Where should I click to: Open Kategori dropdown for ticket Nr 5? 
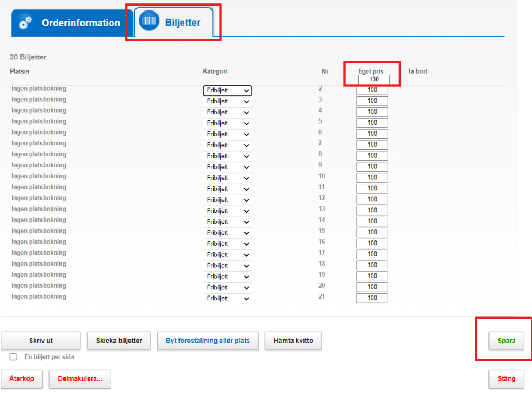(x=227, y=123)
